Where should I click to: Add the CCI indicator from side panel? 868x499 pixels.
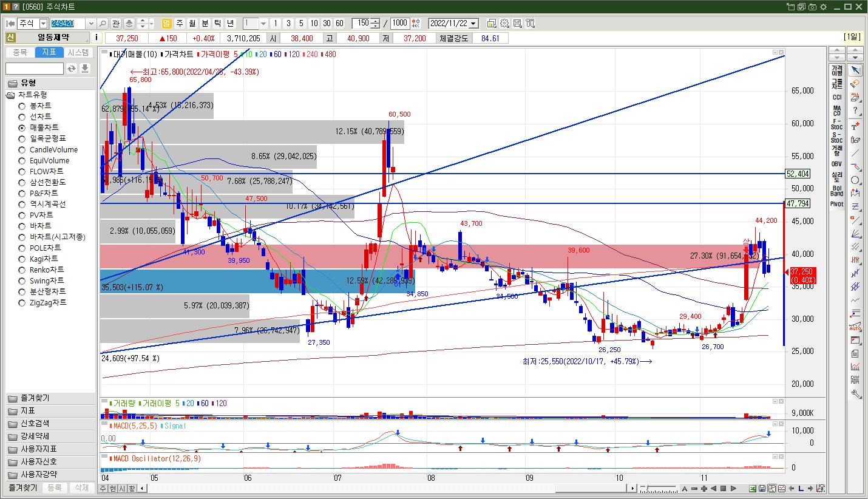837,97
